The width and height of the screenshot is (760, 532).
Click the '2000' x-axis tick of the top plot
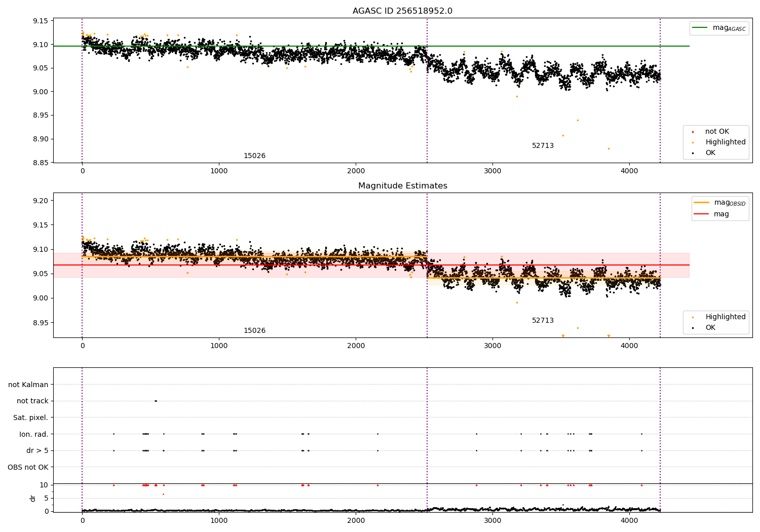point(356,172)
